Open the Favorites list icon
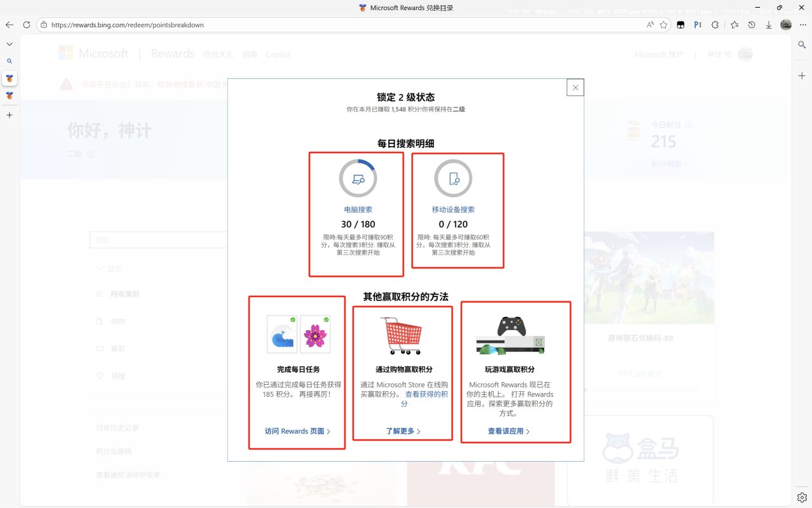812x508 pixels. pos(735,25)
